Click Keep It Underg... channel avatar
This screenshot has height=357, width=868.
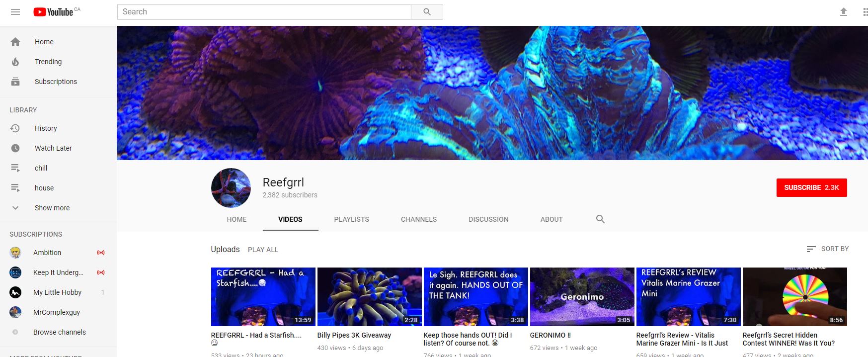15,272
